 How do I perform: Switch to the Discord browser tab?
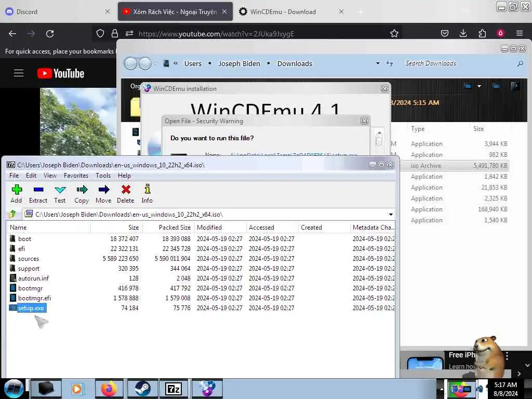click(58, 11)
